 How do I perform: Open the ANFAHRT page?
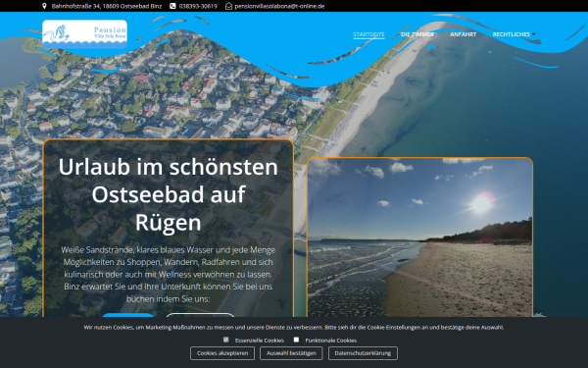click(464, 34)
